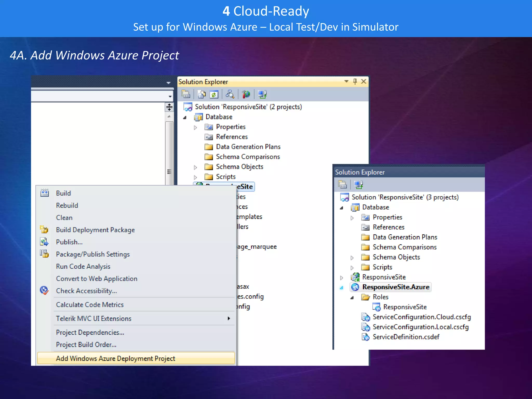The image size is (532, 399).
Task: Select ServiceConfiguration.Local.cscfg file
Action: [x=421, y=327]
